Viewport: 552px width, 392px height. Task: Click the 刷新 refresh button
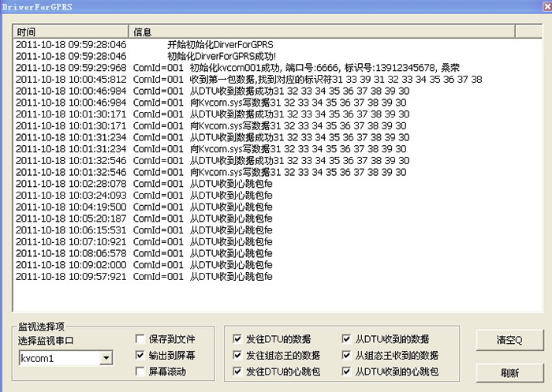509,372
